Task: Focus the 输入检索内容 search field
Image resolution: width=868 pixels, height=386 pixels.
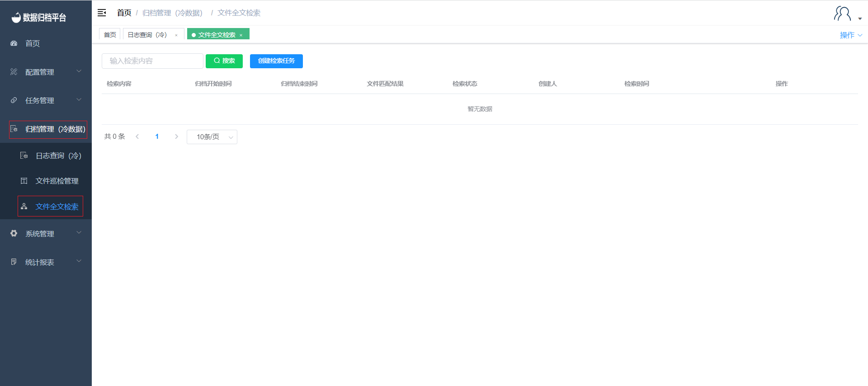Action: [x=152, y=61]
